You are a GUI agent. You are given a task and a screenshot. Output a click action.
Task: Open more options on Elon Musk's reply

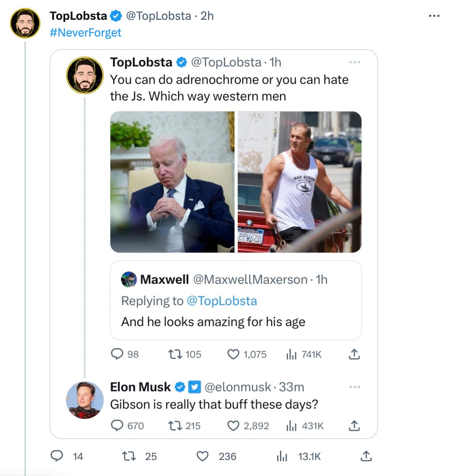[x=354, y=387]
